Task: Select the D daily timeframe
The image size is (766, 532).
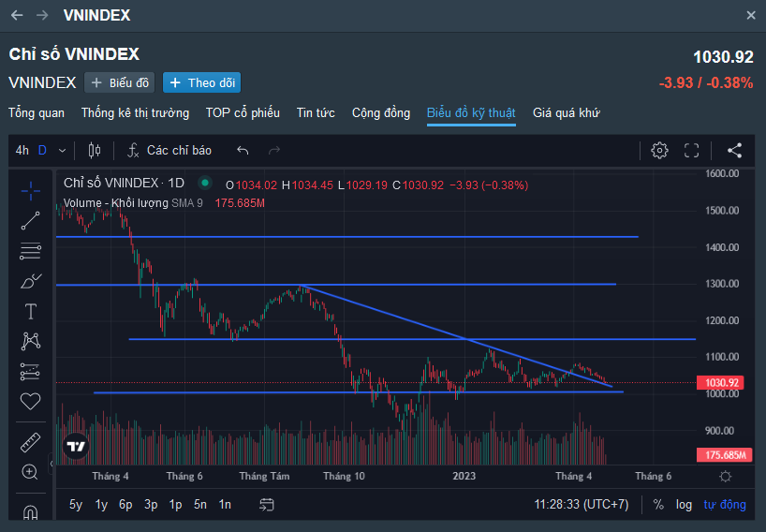Action: click(42, 151)
